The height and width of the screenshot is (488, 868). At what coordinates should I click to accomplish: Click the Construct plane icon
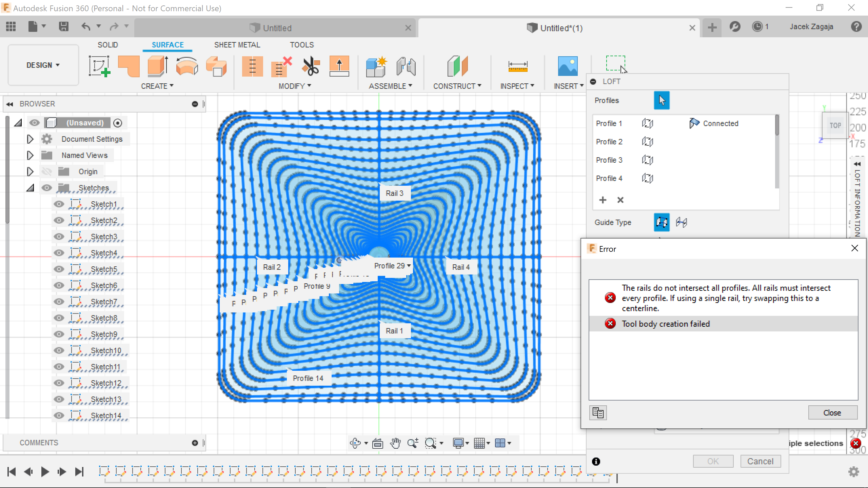click(x=457, y=66)
